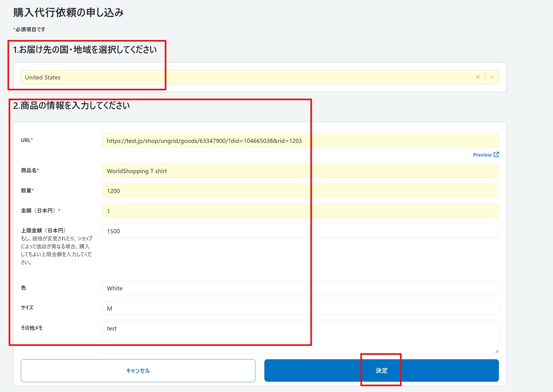This screenshot has width=553, height=392.
Task: Click inside the URL input field
Action: 241,141
